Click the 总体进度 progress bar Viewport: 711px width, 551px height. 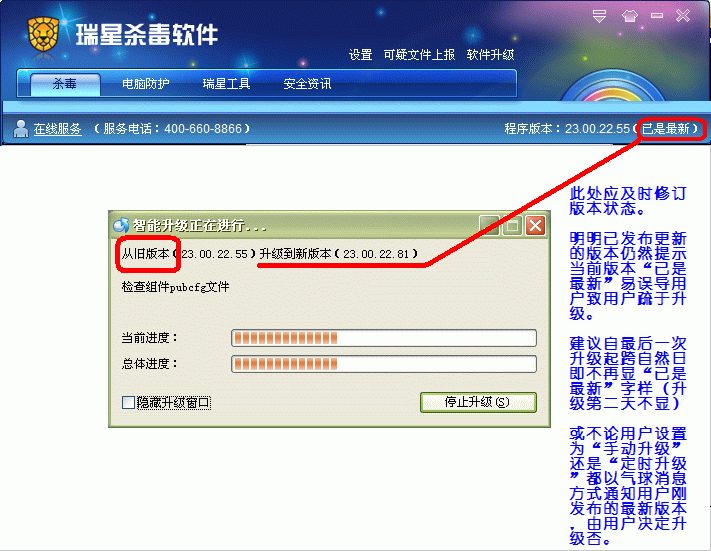384,364
